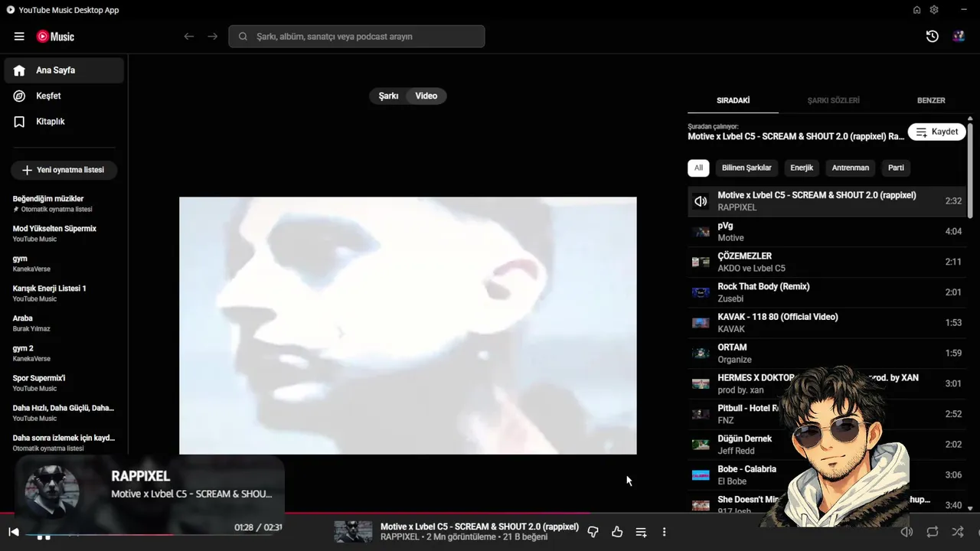Open the Araba playlist

[x=64, y=323]
